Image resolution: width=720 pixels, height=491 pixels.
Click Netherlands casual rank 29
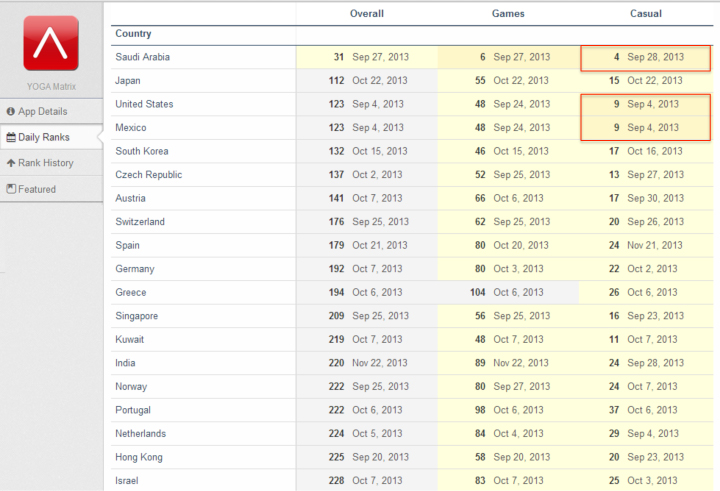[x=614, y=434]
